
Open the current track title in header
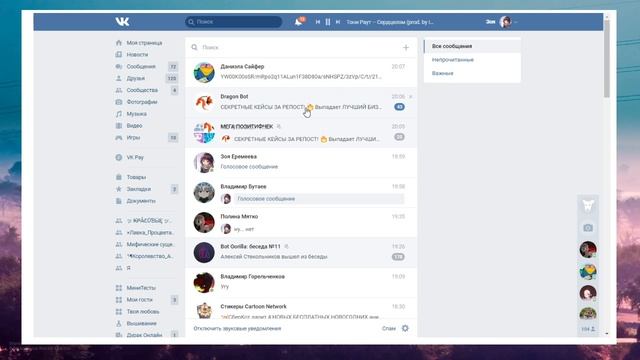click(x=390, y=22)
